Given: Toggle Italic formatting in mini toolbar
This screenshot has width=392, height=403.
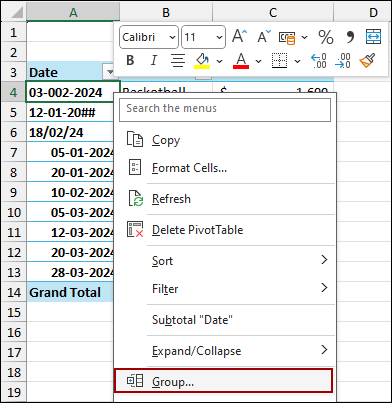Looking at the screenshot, I should (x=154, y=61).
